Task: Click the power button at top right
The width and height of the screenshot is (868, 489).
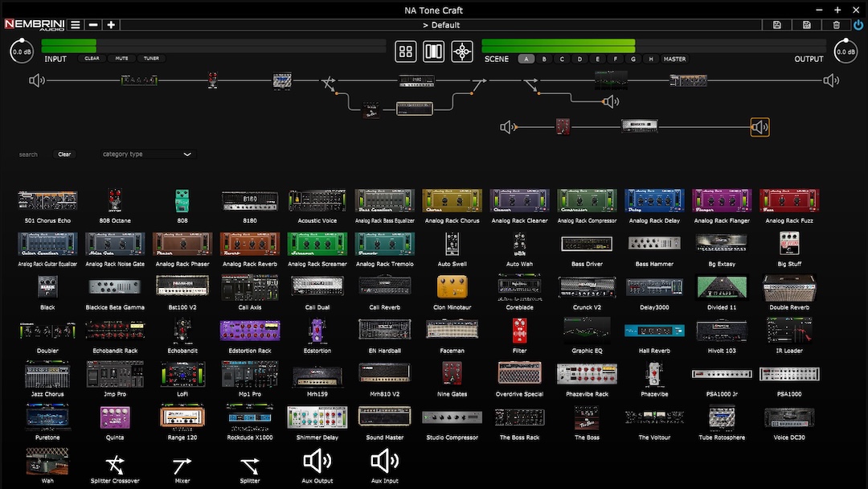Action: [x=858, y=24]
